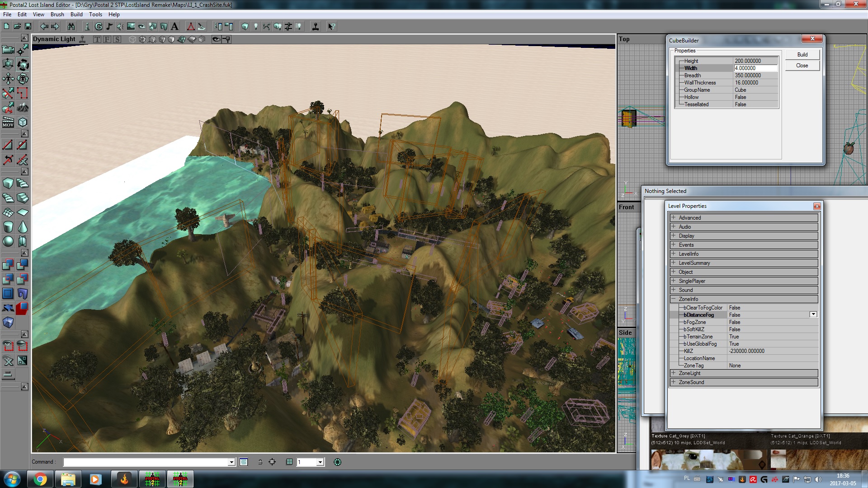The height and width of the screenshot is (488, 868).
Task: Open the File menu
Action: 7,14
